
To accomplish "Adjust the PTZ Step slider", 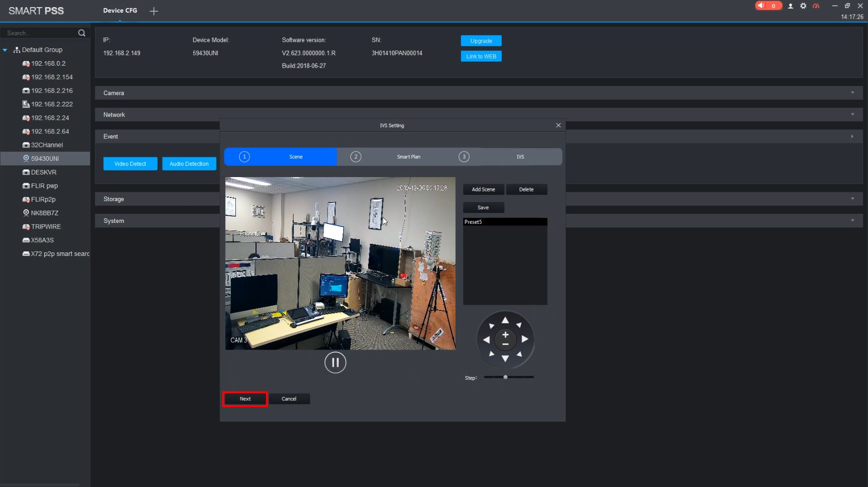I will [505, 377].
